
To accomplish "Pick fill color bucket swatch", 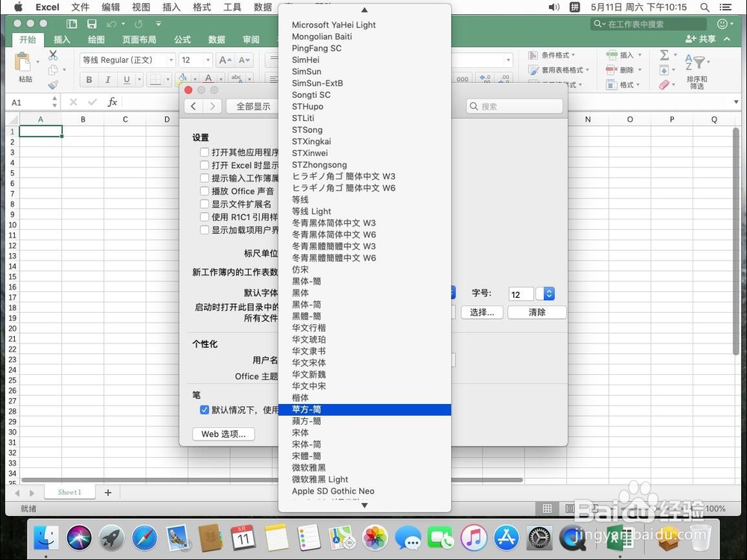I will tap(182, 78).
